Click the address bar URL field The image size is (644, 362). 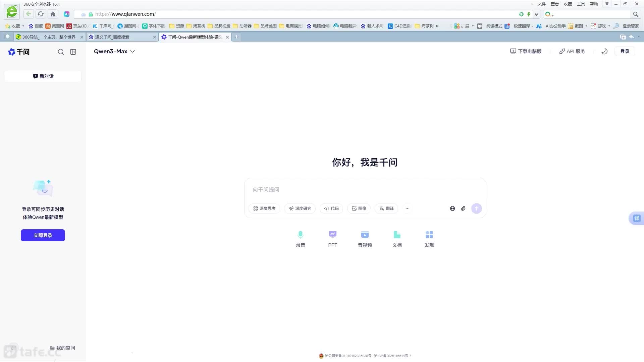tap(295, 14)
